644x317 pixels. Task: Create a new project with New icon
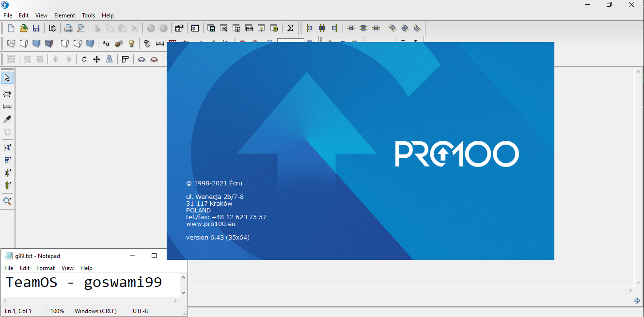pos(11,28)
